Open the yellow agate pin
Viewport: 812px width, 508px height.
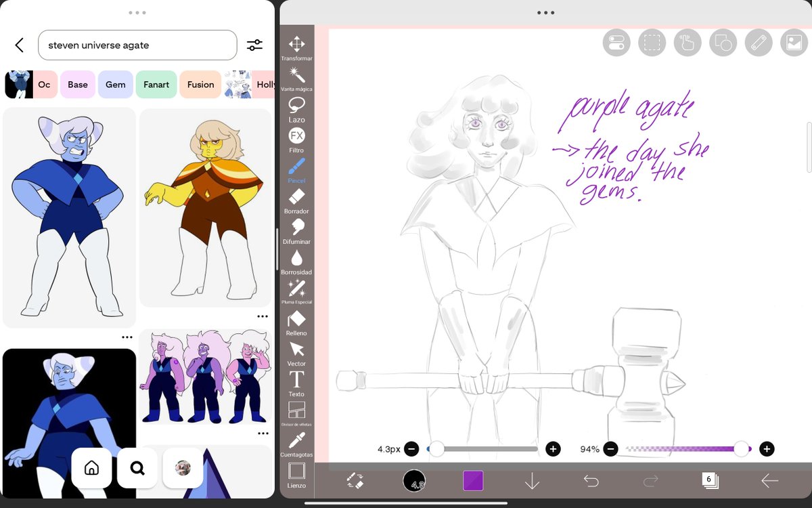[x=205, y=207]
